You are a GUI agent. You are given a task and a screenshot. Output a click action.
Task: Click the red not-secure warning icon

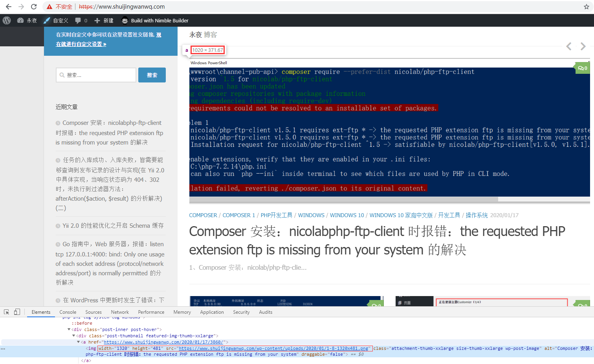pos(49,7)
